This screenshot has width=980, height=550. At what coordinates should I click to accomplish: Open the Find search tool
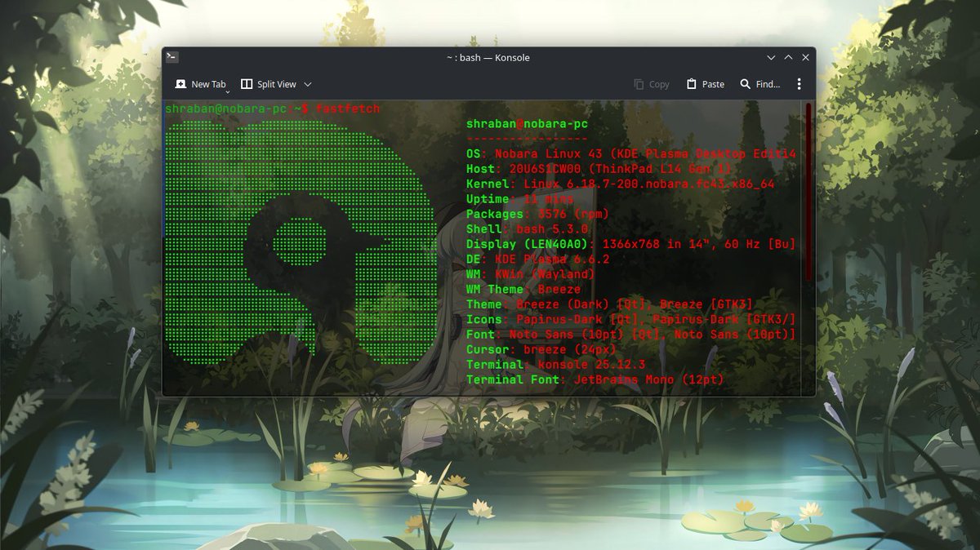pyautogui.click(x=759, y=84)
